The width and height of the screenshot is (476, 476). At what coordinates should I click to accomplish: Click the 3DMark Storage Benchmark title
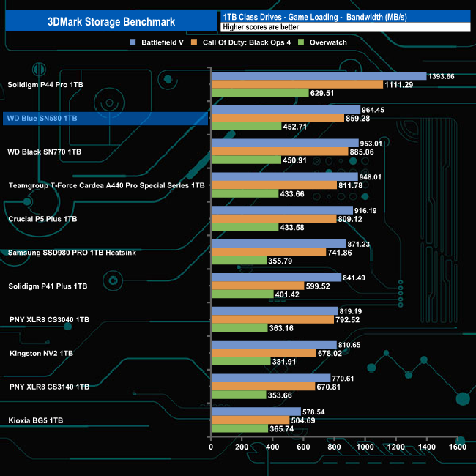(x=111, y=21)
